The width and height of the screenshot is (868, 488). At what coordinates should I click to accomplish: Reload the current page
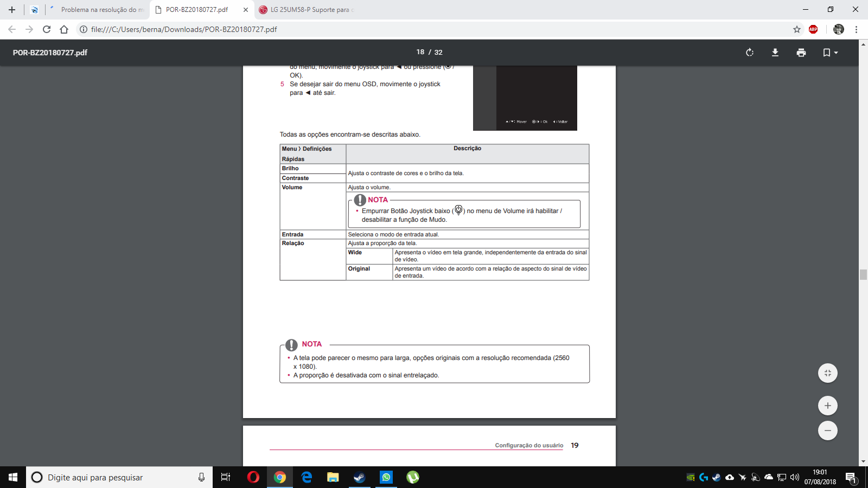[x=47, y=29]
